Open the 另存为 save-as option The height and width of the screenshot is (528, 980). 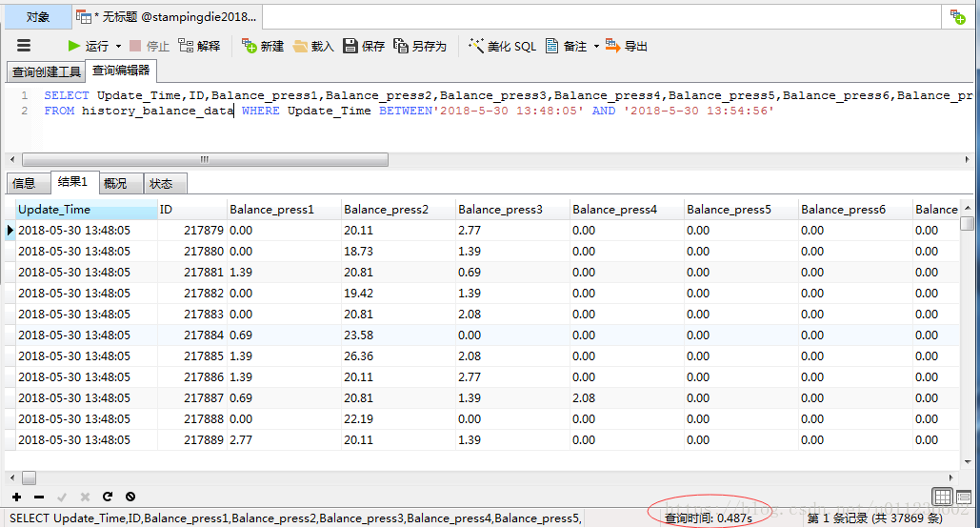(420, 46)
